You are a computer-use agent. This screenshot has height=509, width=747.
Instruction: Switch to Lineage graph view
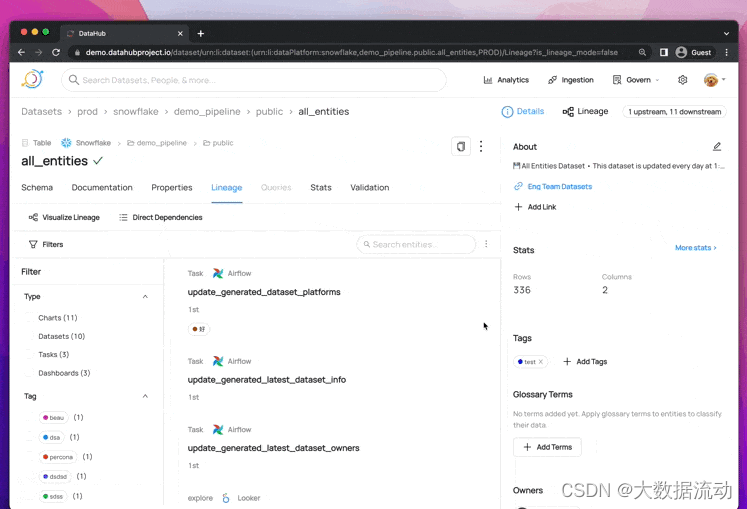pyautogui.click(x=585, y=112)
